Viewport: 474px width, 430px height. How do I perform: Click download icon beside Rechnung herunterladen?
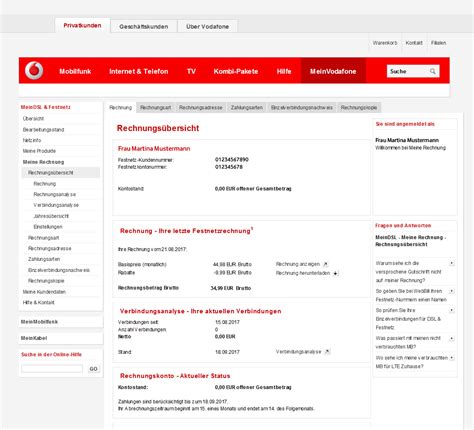click(x=336, y=273)
